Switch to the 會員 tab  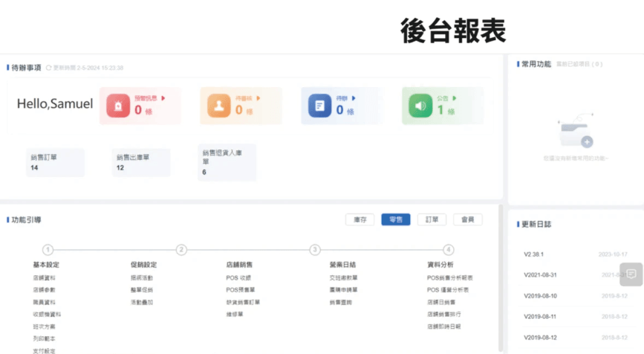pyautogui.click(x=467, y=219)
